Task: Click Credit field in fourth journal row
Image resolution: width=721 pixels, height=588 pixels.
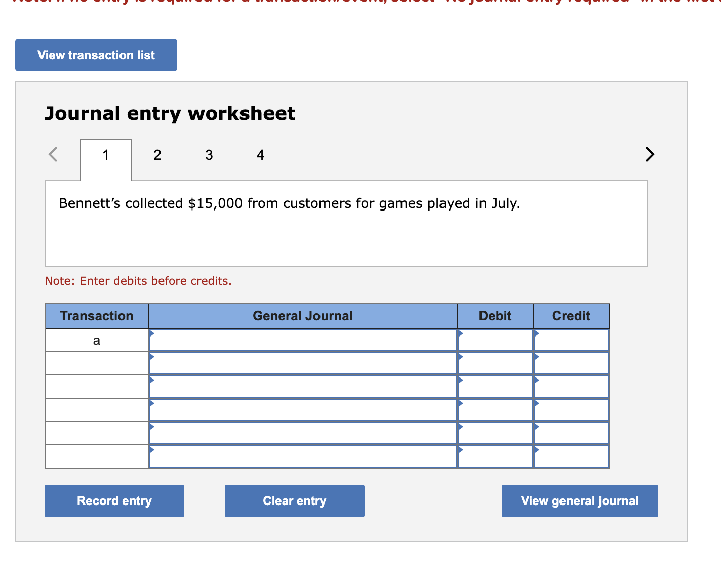Action: pyautogui.click(x=571, y=410)
